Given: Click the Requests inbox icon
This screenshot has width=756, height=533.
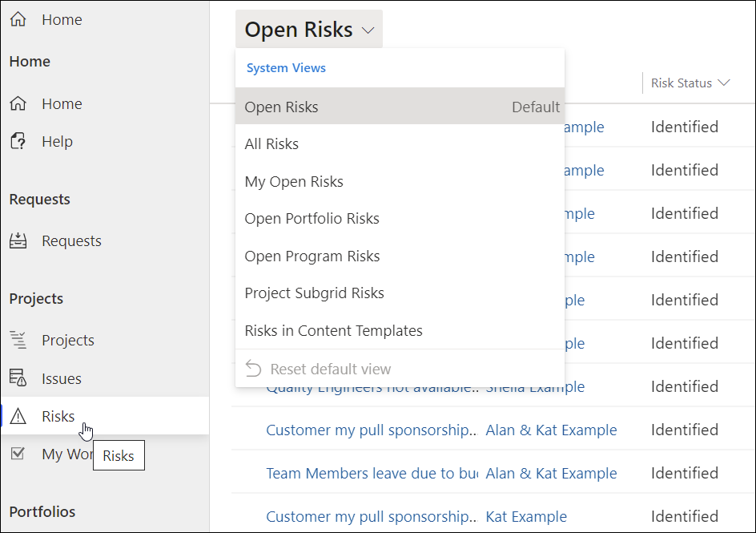Looking at the screenshot, I should click(18, 241).
